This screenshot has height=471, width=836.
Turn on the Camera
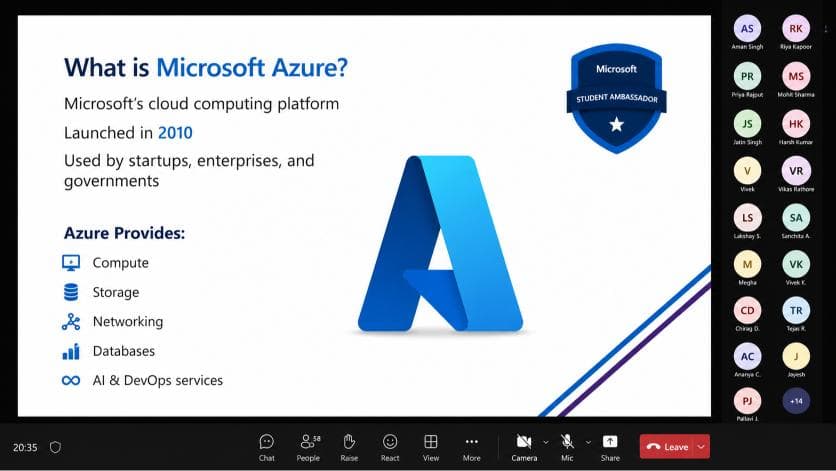(524, 447)
